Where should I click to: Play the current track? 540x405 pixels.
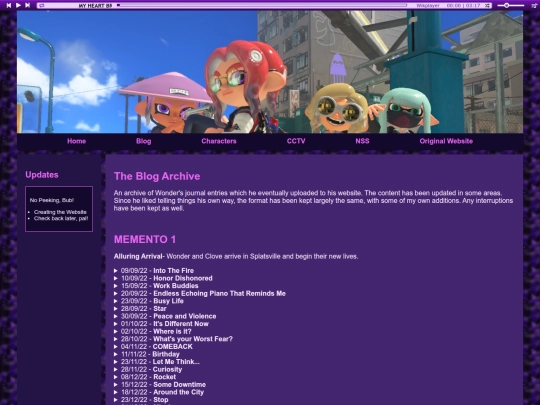18,5
